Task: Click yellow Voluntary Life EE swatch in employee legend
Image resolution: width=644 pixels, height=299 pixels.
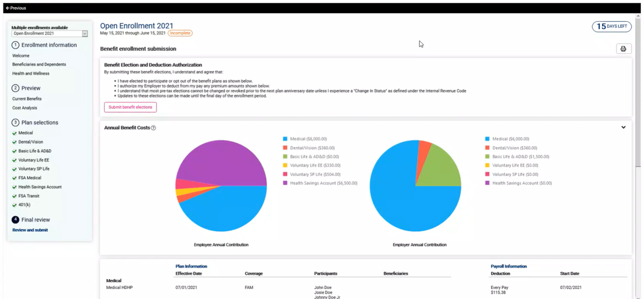Action: click(285, 165)
